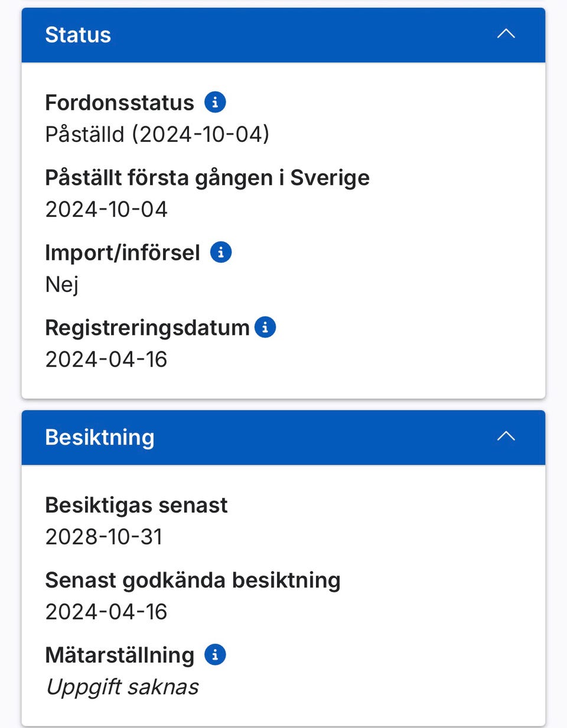
Task: Click the Status header title
Action: [x=78, y=35]
